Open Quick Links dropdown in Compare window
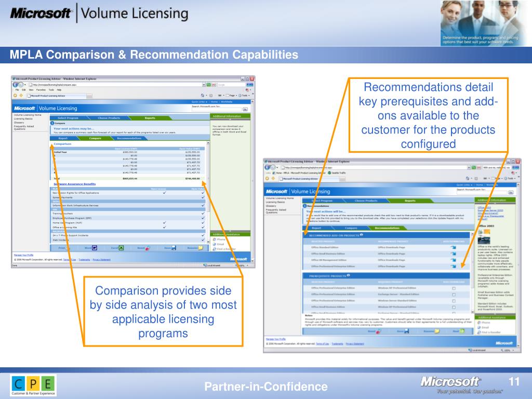Viewport: 532px width, 399px height. click(x=199, y=102)
